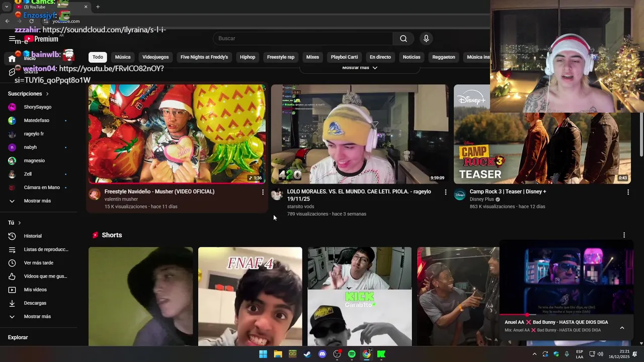Screen dimensions: 644x362
Task: Open options menu for Camp Rock 3 teaser
Action: coord(628,192)
